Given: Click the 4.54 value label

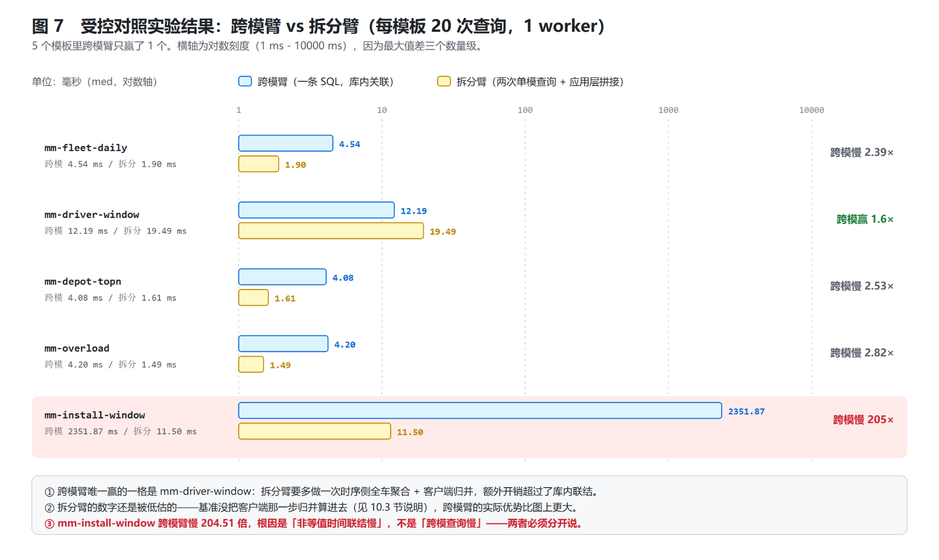Looking at the screenshot, I should tap(350, 144).
